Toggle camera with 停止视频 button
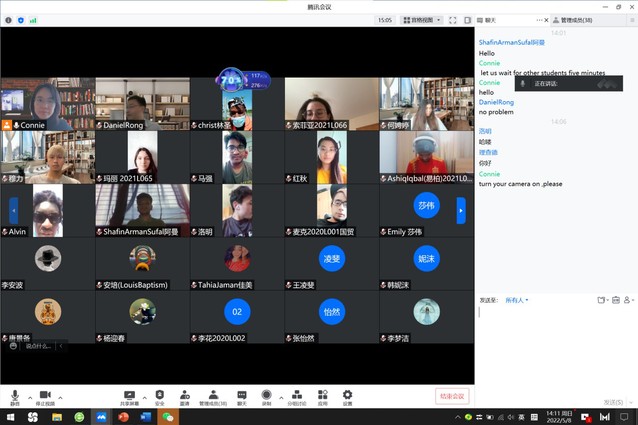This screenshot has width=638, height=425. pyautogui.click(x=45, y=396)
